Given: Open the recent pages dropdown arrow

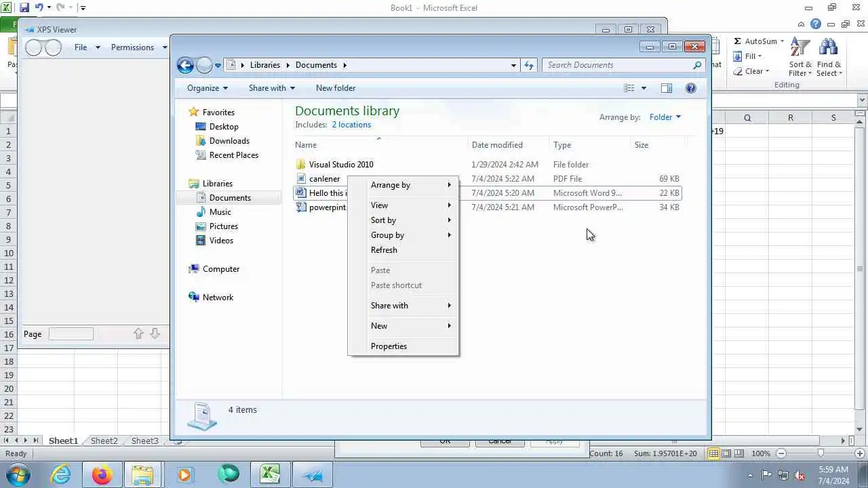Looking at the screenshot, I should coord(218,65).
